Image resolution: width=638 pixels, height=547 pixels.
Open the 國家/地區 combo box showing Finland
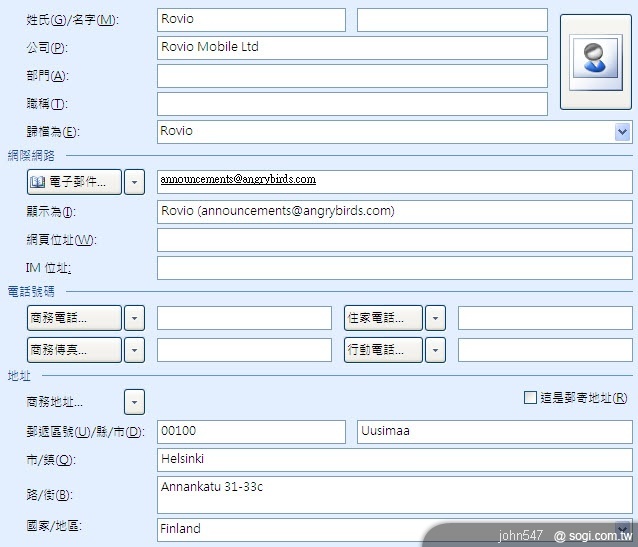point(395,530)
